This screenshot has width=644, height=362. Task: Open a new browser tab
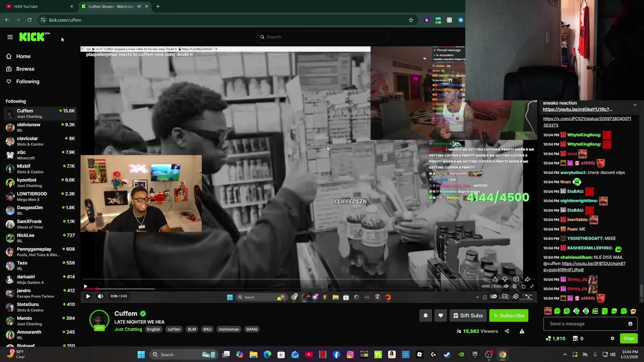click(158, 6)
